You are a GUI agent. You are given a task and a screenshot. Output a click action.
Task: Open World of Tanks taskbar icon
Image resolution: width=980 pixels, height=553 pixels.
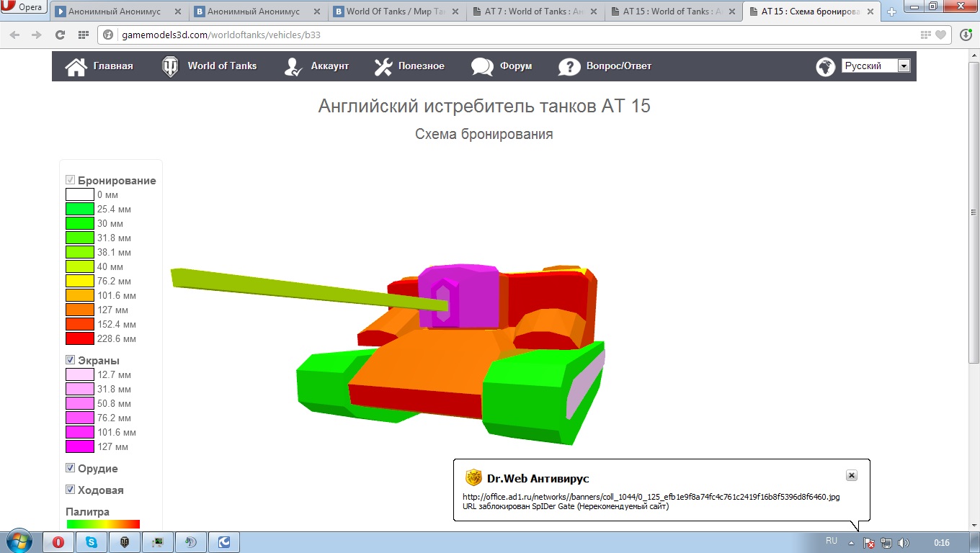124,542
